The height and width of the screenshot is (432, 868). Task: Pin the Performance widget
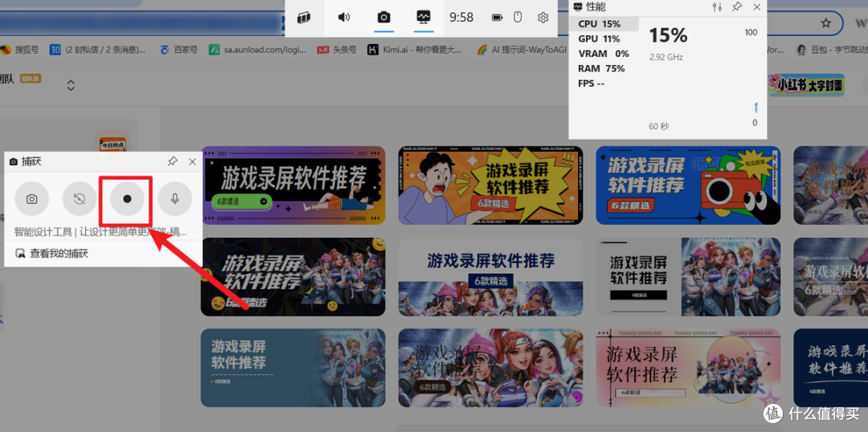[737, 7]
